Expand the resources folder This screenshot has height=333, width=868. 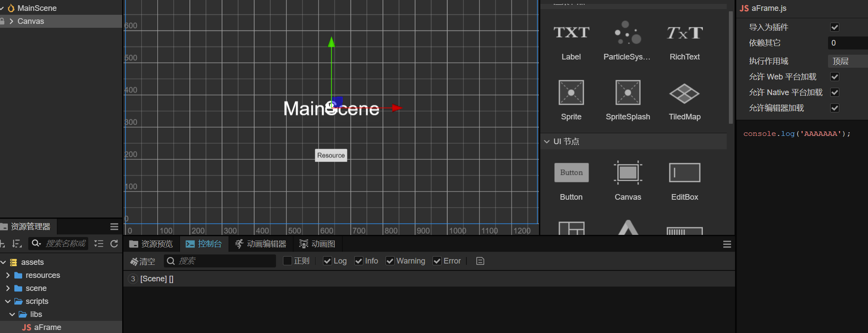point(8,275)
